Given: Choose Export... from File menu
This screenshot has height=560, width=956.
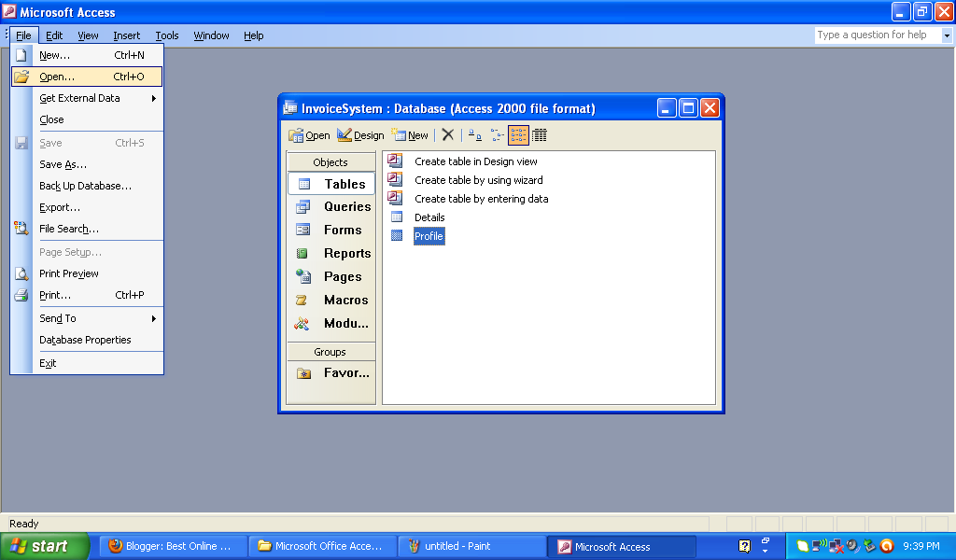Looking at the screenshot, I should [x=87, y=207].
